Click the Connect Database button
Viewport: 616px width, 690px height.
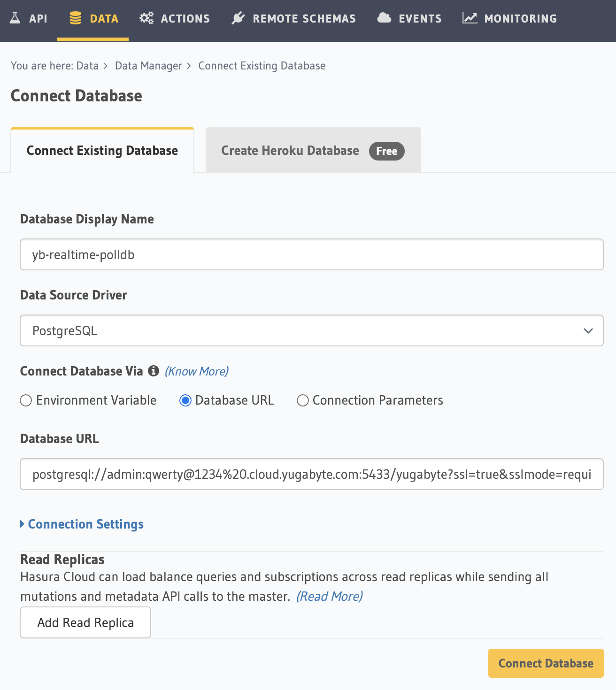pyautogui.click(x=546, y=663)
